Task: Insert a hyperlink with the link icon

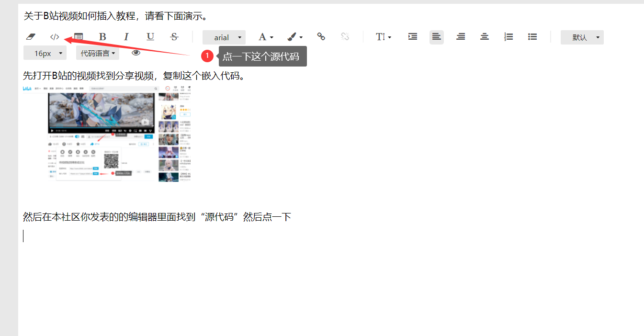Action: (x=321, y=37)
